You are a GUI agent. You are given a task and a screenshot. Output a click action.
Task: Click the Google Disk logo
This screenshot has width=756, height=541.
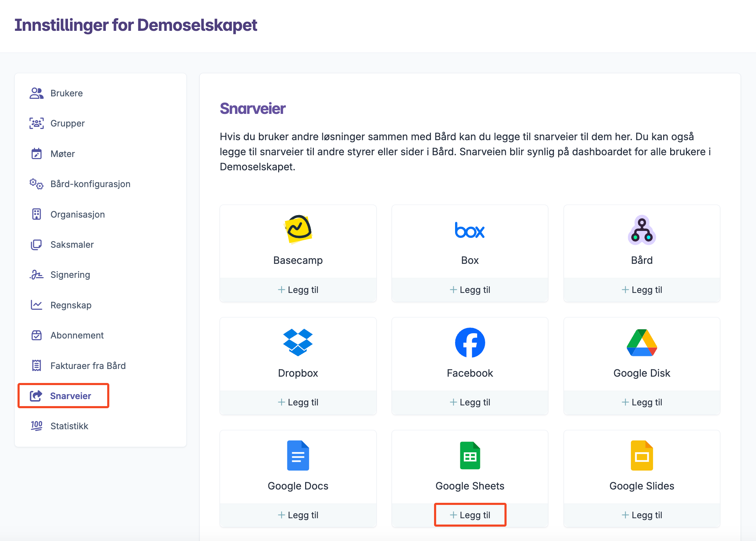click(642, 343)
